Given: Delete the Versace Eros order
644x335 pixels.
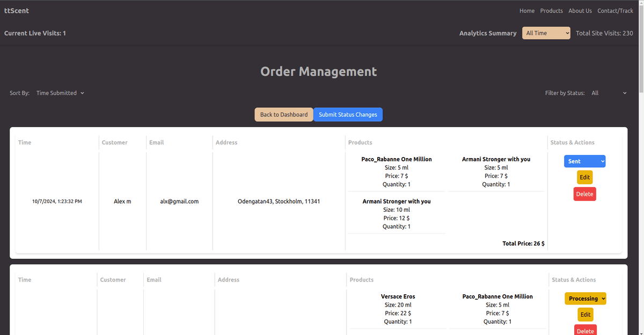Looking at the screenshot, I should click(586, 331).
